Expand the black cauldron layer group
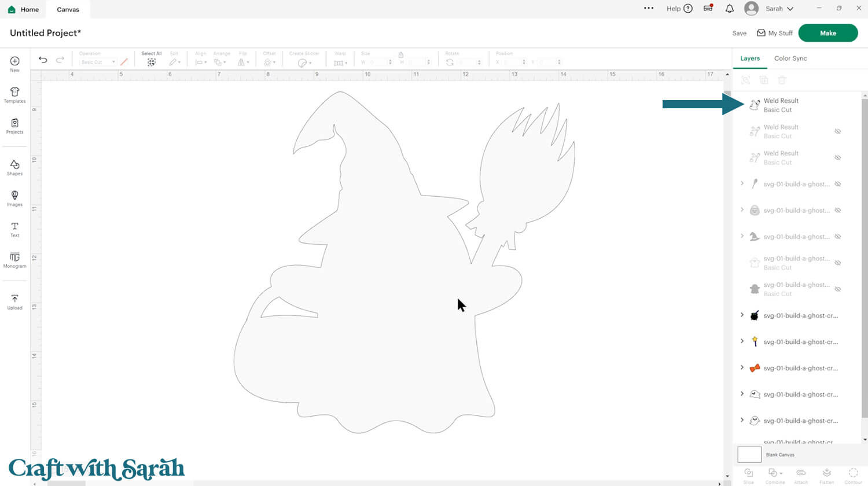 [x=742, y=315]
